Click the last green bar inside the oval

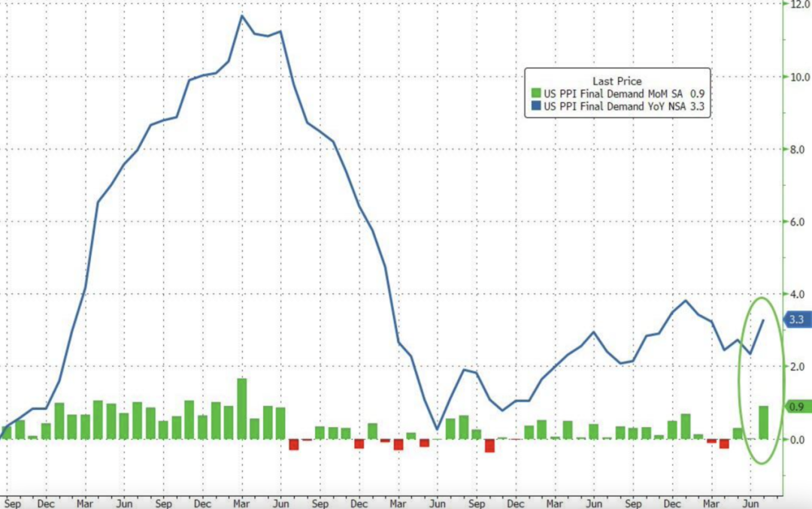pos(763,423)
